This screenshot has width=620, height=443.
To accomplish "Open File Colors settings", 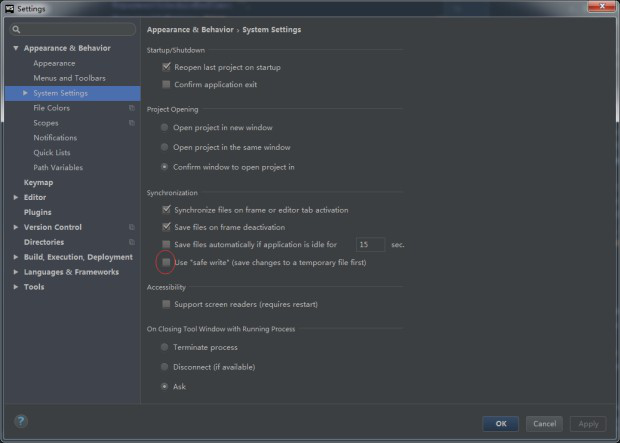I will [51, 108].
